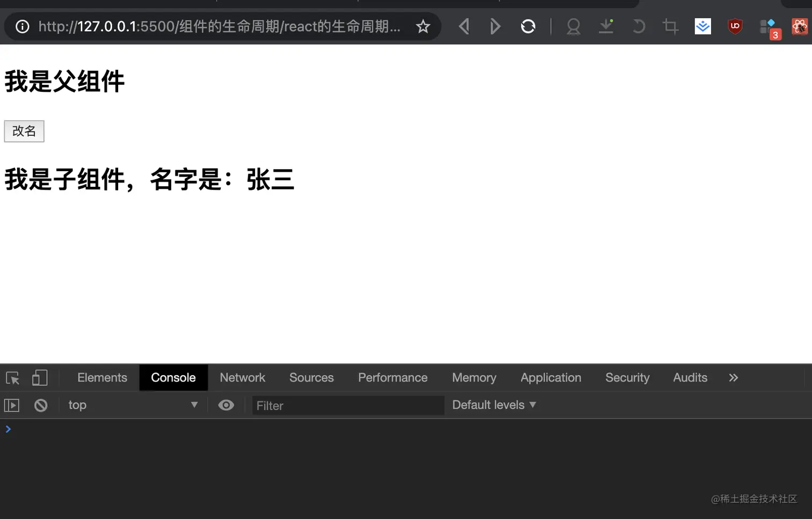The width and height of the screenshot is (812, 519).
Task: Open the Audits tab
Action: pyautogui.click(x=690, y=378)
